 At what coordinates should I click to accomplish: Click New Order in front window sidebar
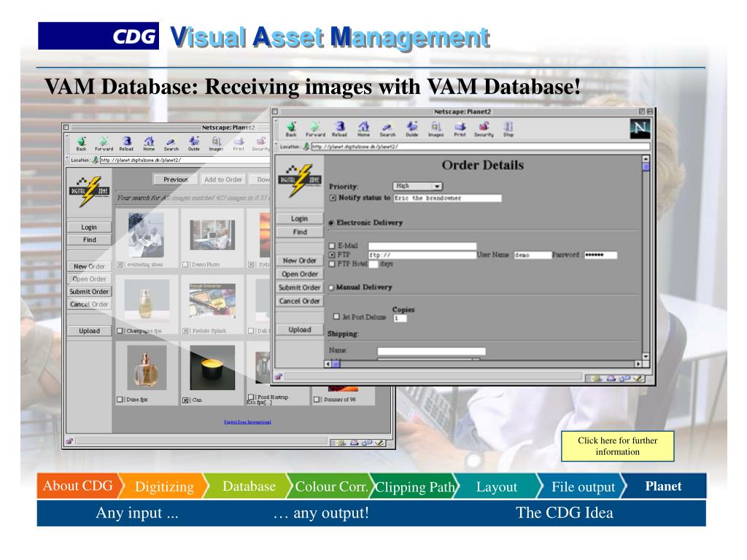tap(300, 260)
